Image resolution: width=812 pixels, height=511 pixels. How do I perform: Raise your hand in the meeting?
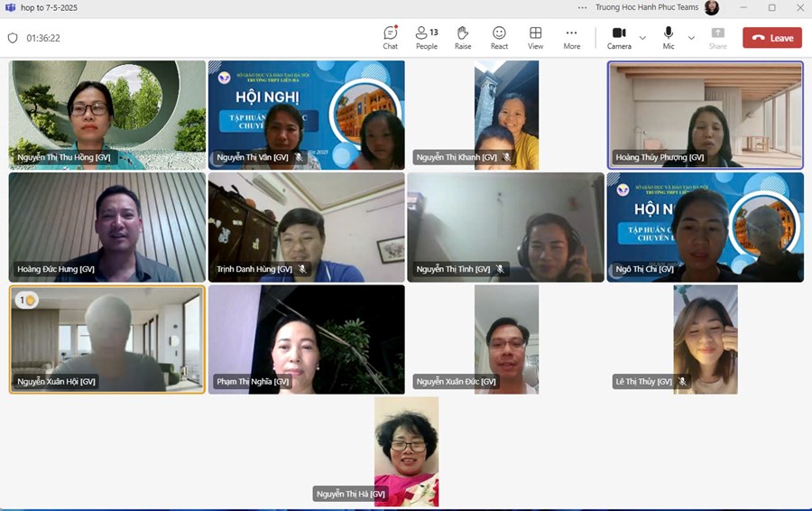tap(463, 37)
